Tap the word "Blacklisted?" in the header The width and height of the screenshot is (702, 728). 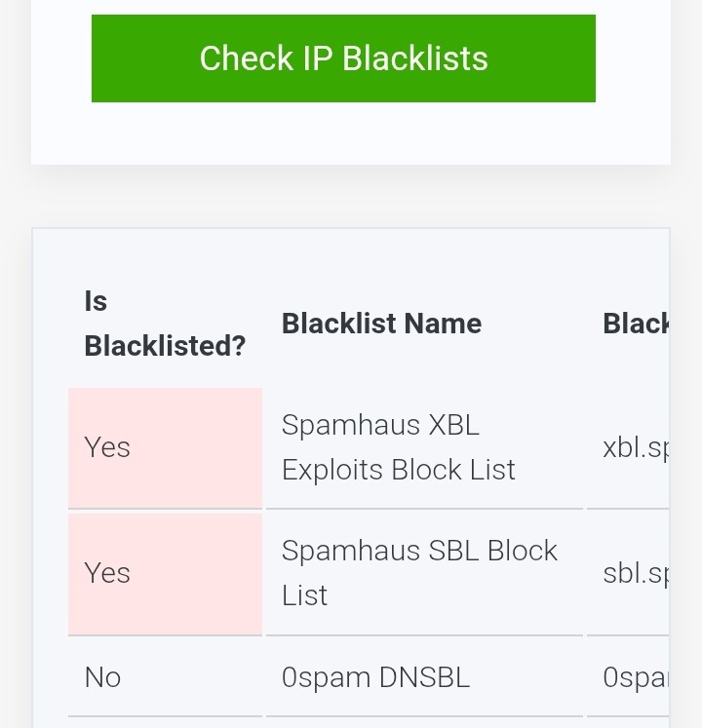pyautogui.click(x=165, y=346)
